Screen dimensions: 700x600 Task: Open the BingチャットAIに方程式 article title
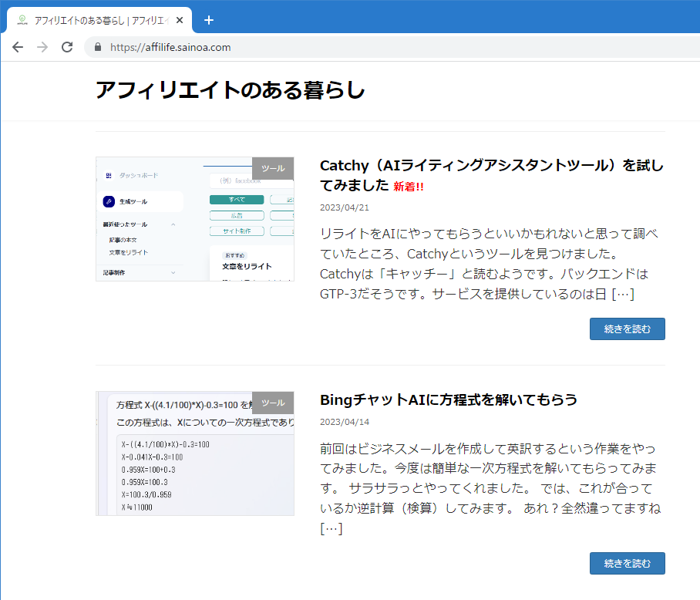click(448, 400)
